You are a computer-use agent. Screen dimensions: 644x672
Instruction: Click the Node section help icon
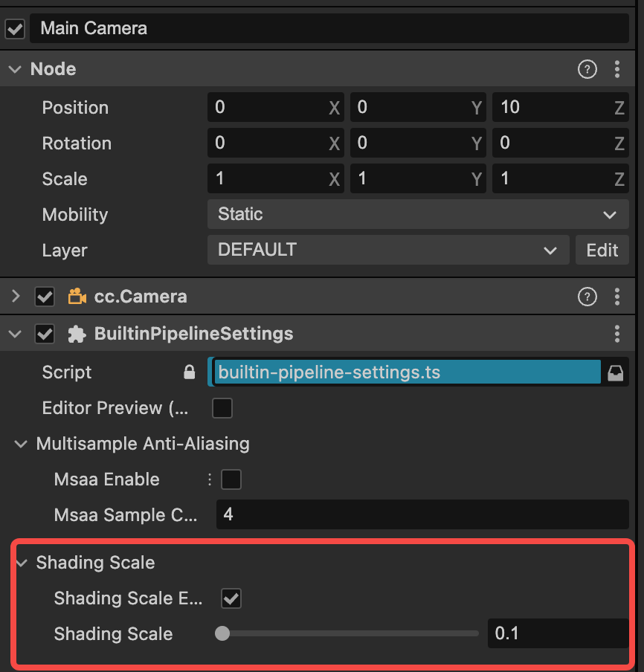[x=587, y=70]
